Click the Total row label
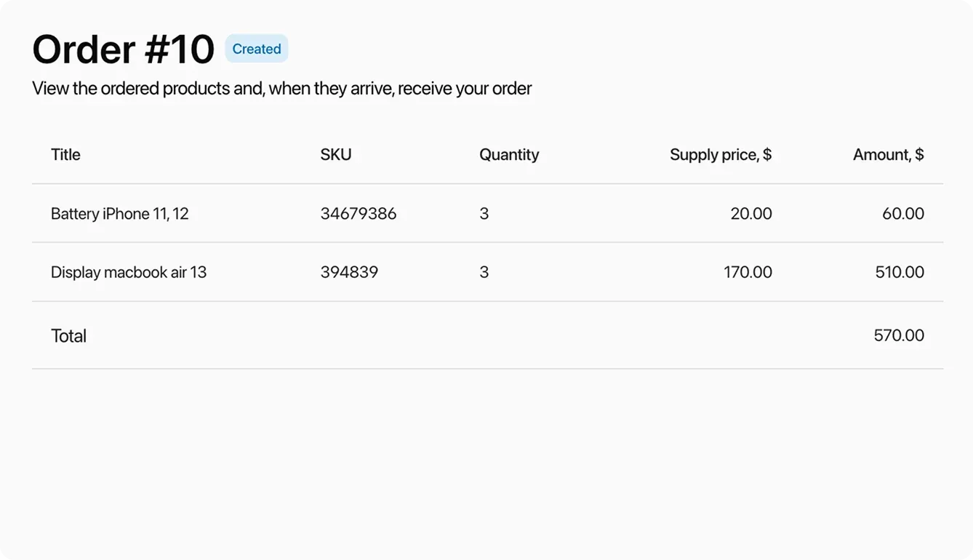973x560 pixels. 68,335
